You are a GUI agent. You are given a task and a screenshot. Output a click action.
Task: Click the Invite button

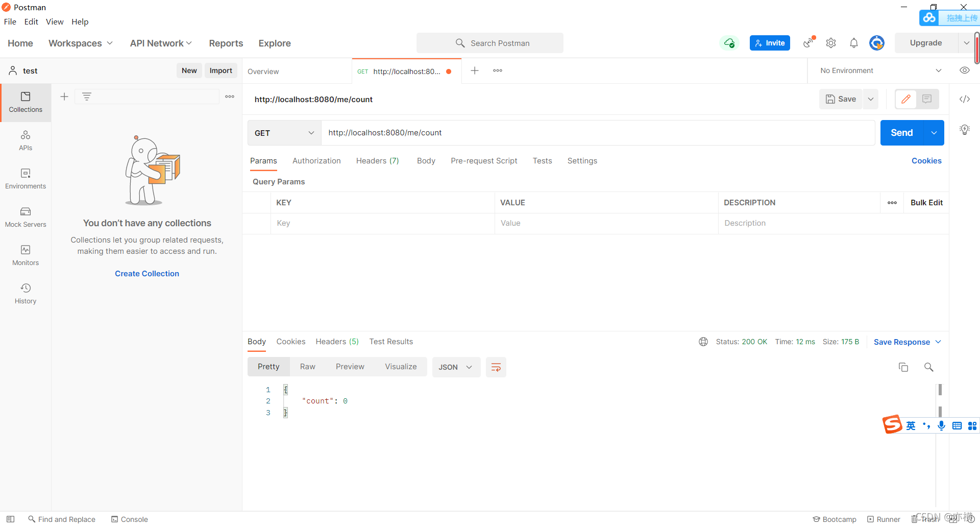click(770, 43)
